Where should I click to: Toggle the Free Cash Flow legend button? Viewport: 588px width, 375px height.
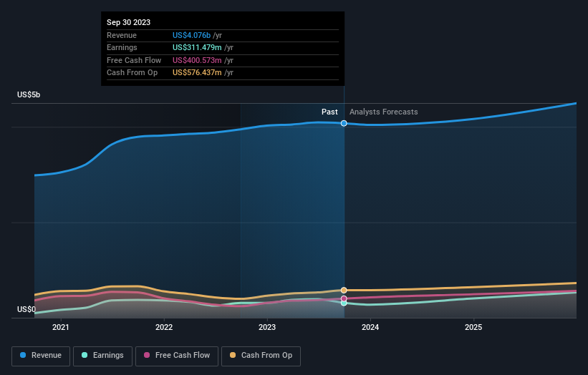click(x=177, y=356)
